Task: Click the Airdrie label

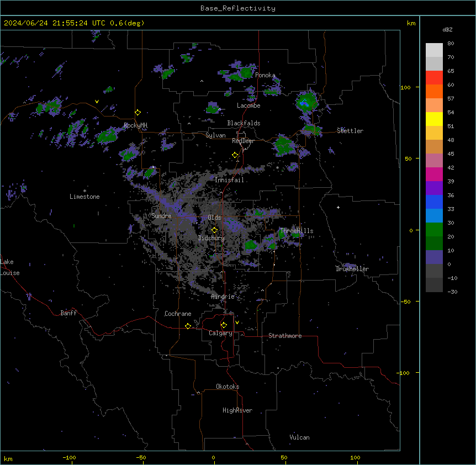Action: click(x=223, y=297)
